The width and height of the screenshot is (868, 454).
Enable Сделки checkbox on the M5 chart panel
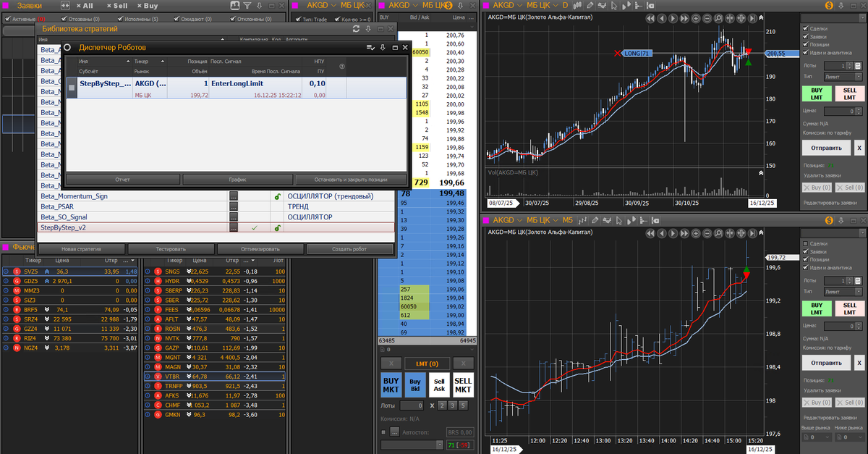(x=804, y=243)
